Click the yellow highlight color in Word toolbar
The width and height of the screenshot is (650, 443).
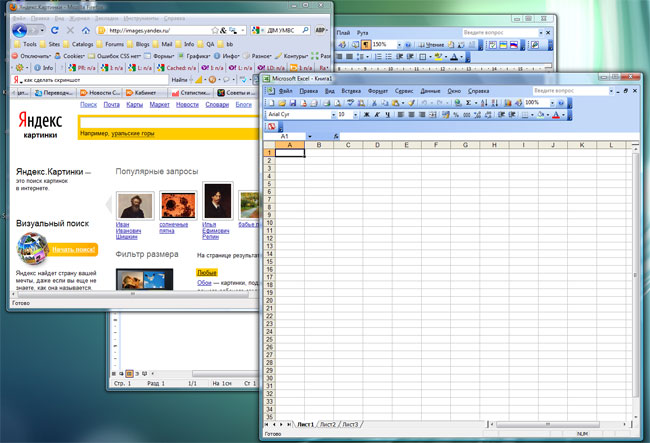point(438,57)
